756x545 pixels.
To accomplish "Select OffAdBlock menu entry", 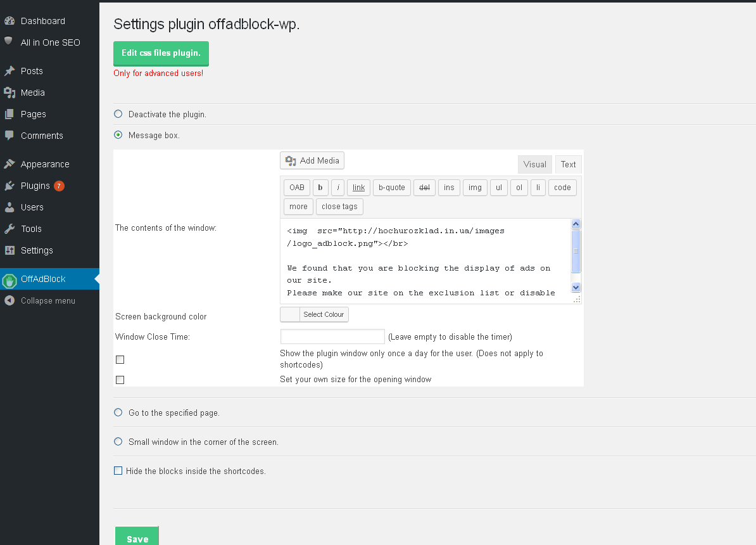I will (49, 279).
